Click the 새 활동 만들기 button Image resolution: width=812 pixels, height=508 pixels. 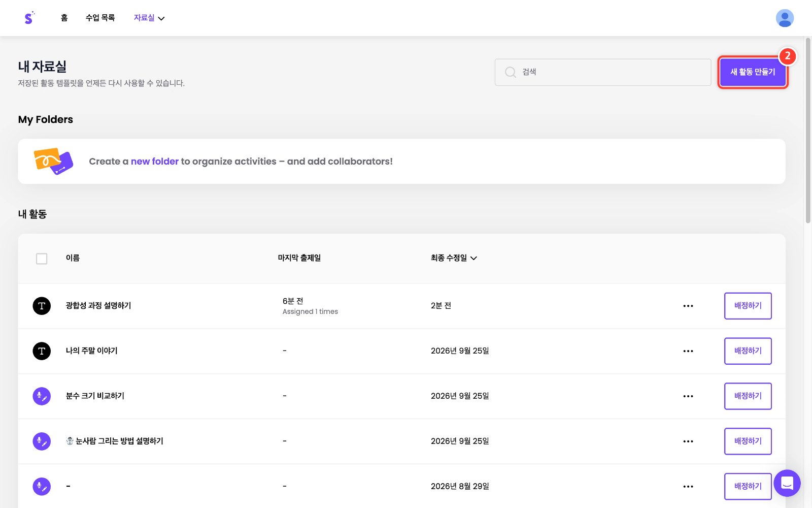click(753, 72)
